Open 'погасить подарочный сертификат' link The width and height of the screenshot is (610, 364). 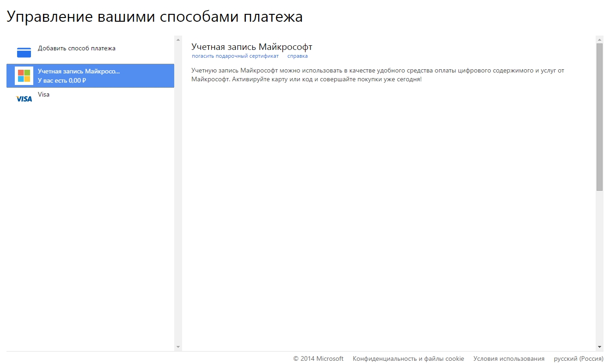tap(235, 56)
